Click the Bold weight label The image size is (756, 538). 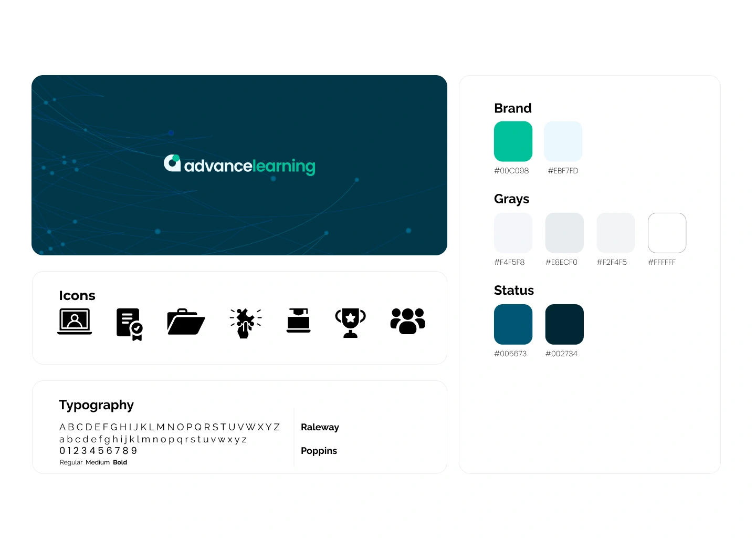coord(120,462)
